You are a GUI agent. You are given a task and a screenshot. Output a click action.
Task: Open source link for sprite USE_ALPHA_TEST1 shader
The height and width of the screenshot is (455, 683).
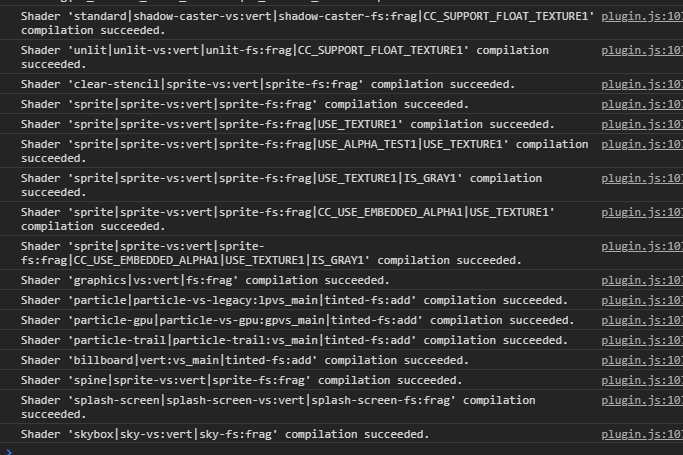coord(641,144)
